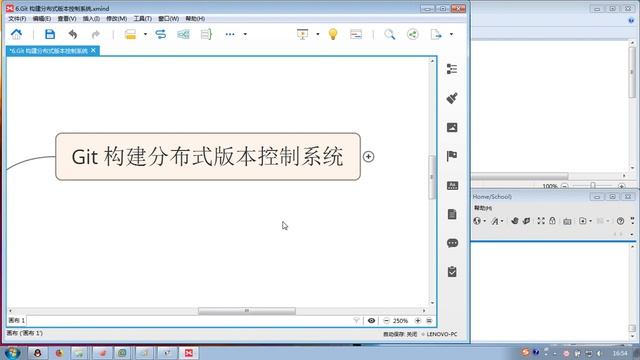Click the plus button beside the Git topic
The image size is (640, 360).
pos(369,157)
